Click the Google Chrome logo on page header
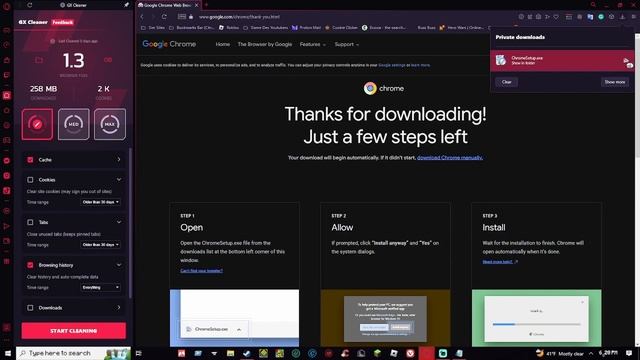This screenshot has height=360, width=640. pos(169,44)
